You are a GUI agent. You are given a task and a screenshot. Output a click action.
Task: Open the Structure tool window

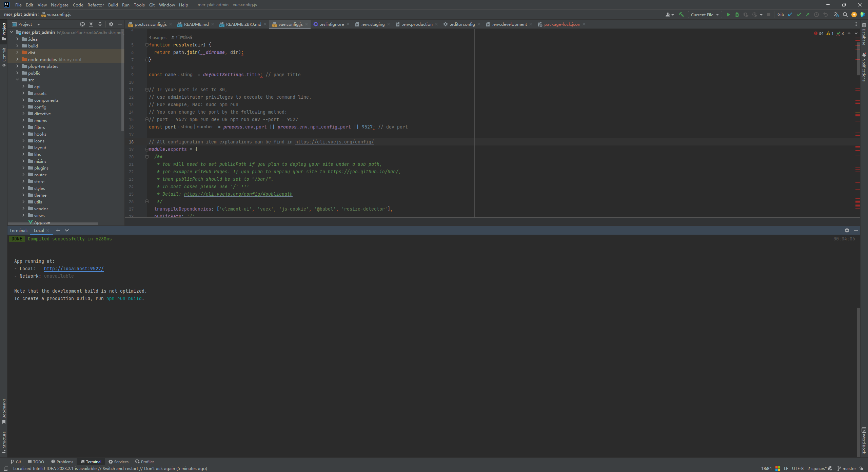(x=4, y=442)
